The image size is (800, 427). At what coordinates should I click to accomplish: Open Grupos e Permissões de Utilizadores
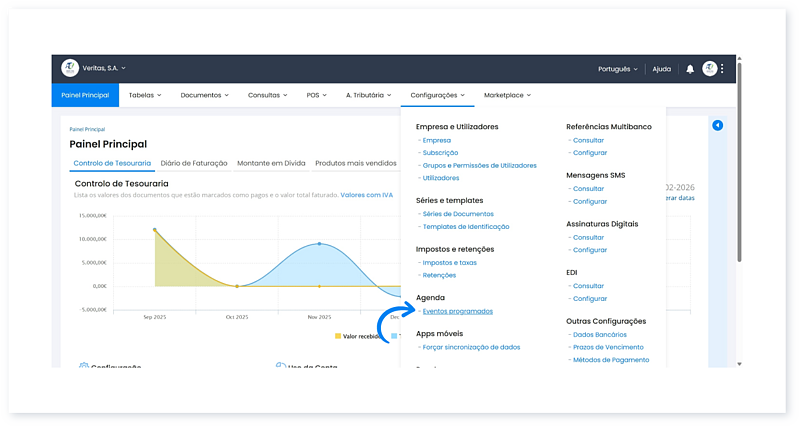[479, 165]
